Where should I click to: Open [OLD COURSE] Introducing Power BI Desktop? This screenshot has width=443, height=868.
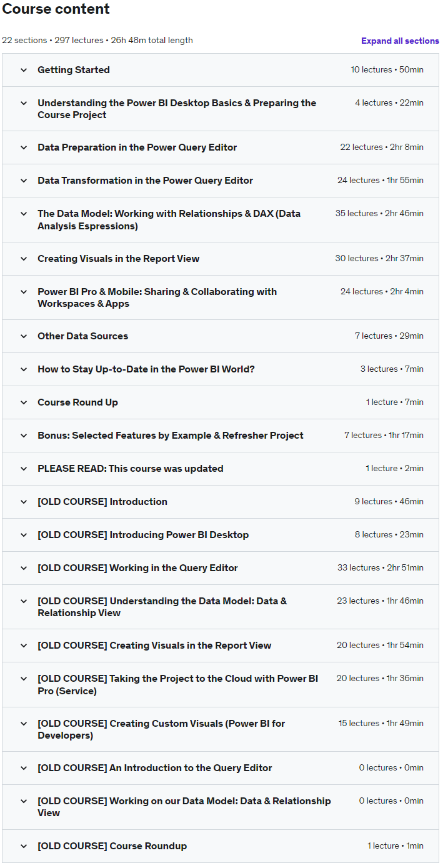(143, 535)
